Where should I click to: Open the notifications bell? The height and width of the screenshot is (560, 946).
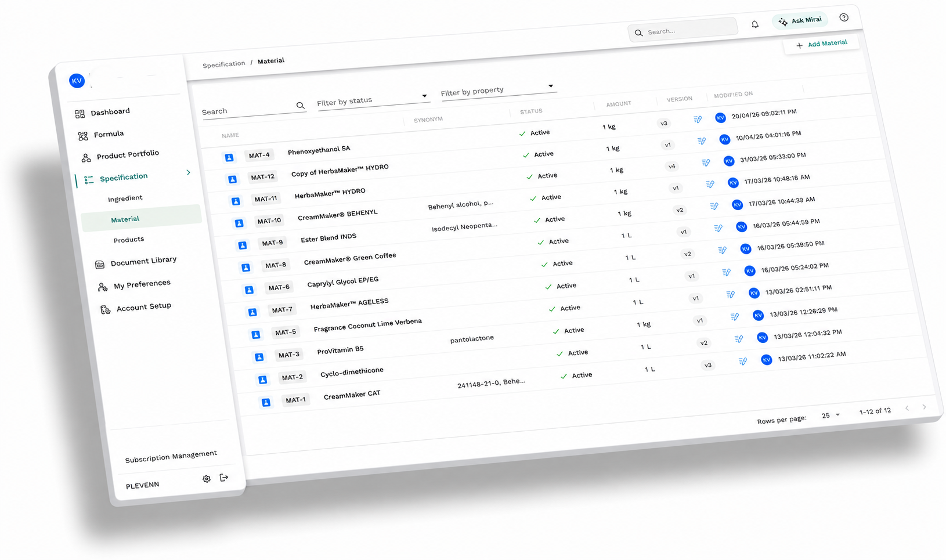[x=755, y=24]
